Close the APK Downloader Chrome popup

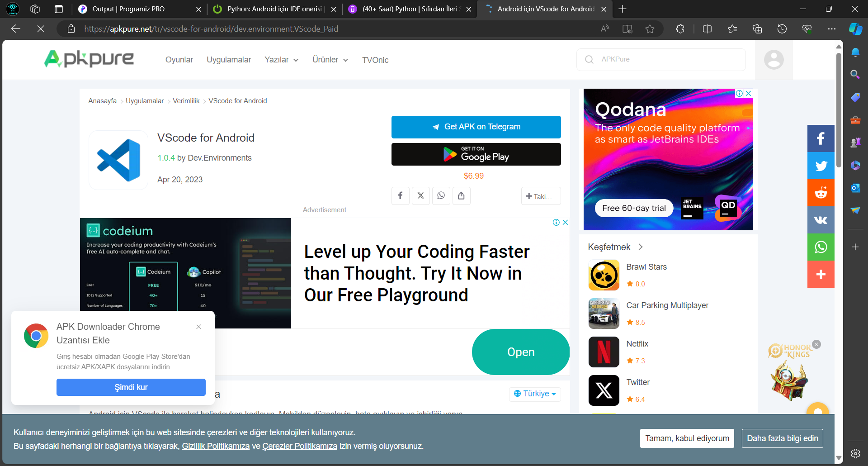pos(198,327)
